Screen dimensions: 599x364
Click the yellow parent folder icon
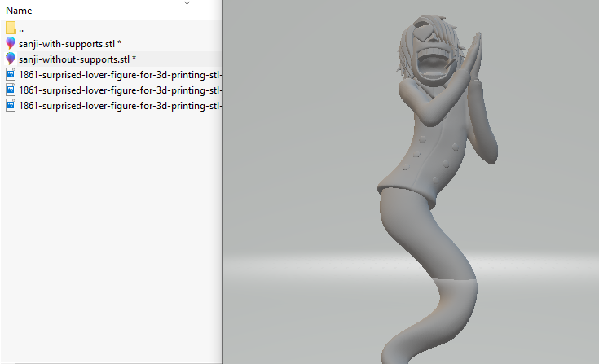coord(11,28)
